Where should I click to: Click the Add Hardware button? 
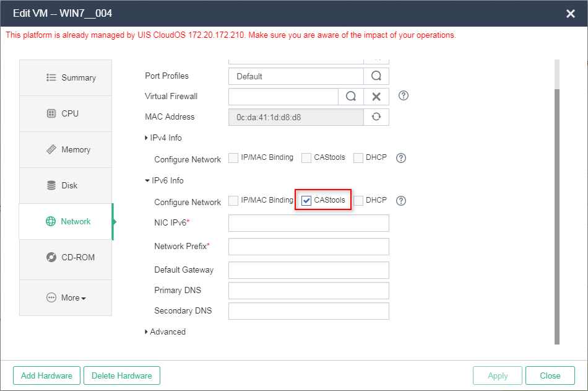pyautogui.click(x=46, y=376)
